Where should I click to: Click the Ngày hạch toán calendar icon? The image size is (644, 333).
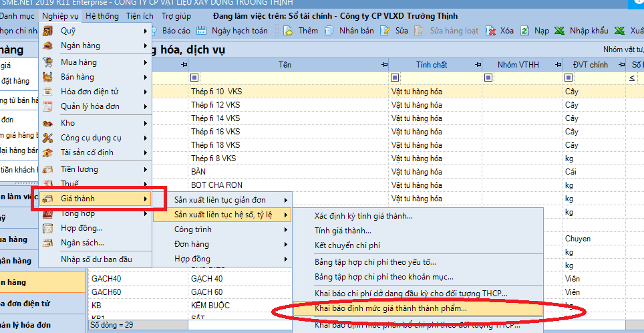click(x=201, y=30)
